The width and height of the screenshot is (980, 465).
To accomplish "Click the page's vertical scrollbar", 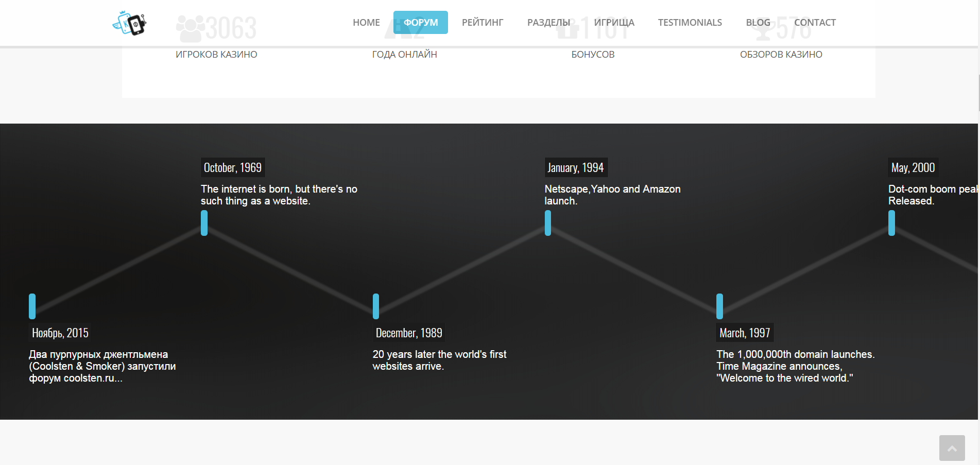I will pyautogui.click(x=978, y=93).
